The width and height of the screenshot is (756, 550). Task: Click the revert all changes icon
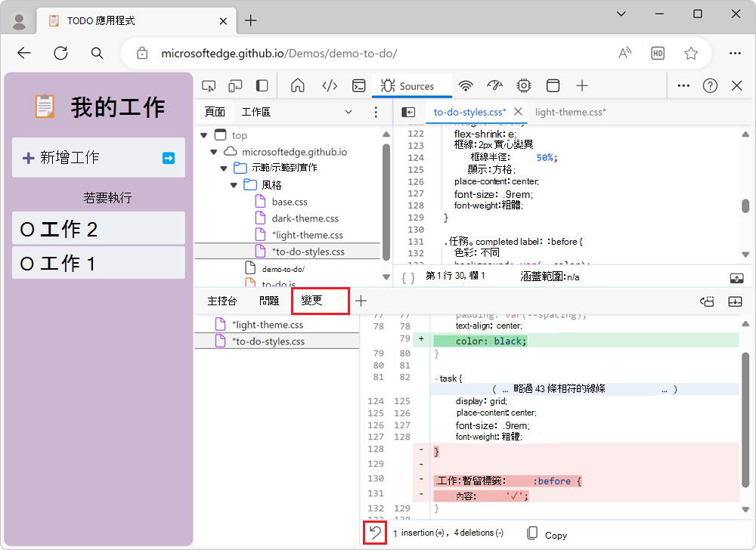pyautogui.click(x=374, y=533)
